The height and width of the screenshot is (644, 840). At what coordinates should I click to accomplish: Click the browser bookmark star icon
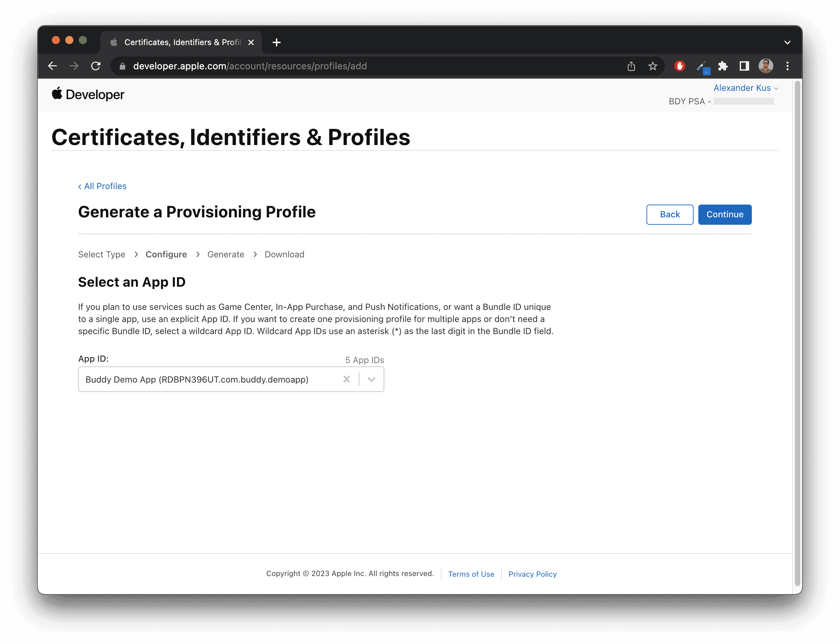coord(653,66)
